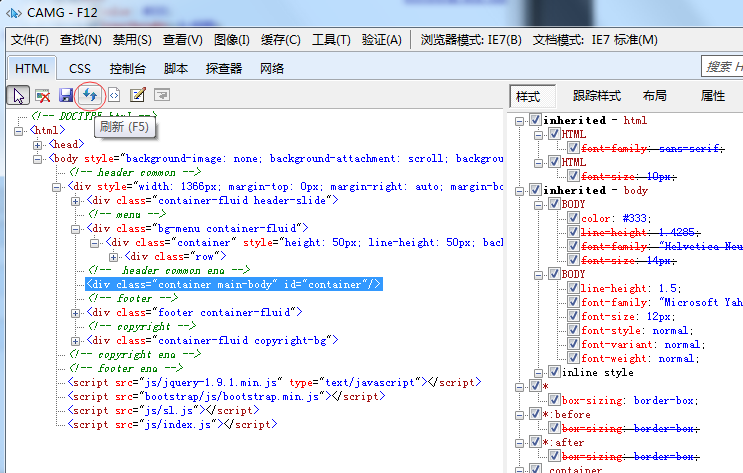
Task: Select the 属性 pane tab
Action: click(x=713, y=96)
